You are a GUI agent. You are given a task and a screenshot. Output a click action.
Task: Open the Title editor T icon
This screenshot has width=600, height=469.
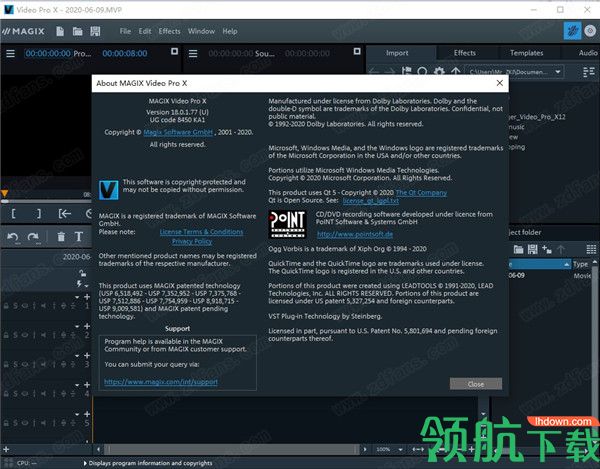(79, 237)
